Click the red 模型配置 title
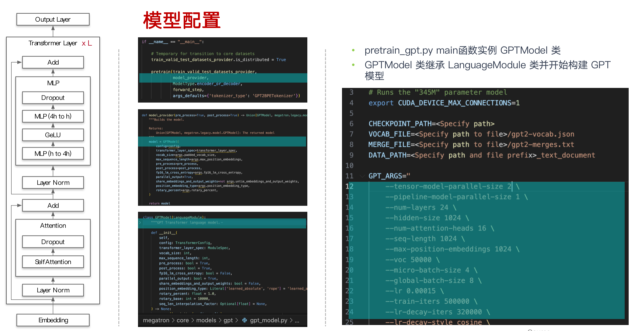Image resolution: width=644 pixels, height=331 pixels. [182, 20]
